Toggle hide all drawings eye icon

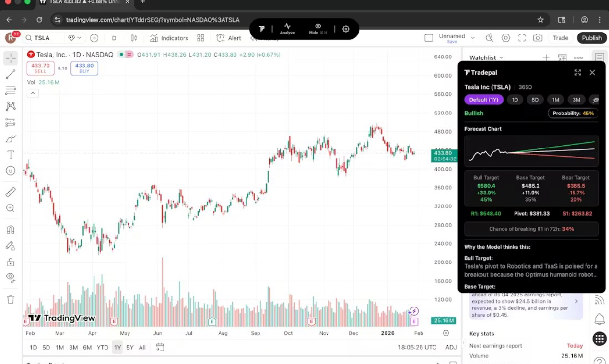(11, 277)
